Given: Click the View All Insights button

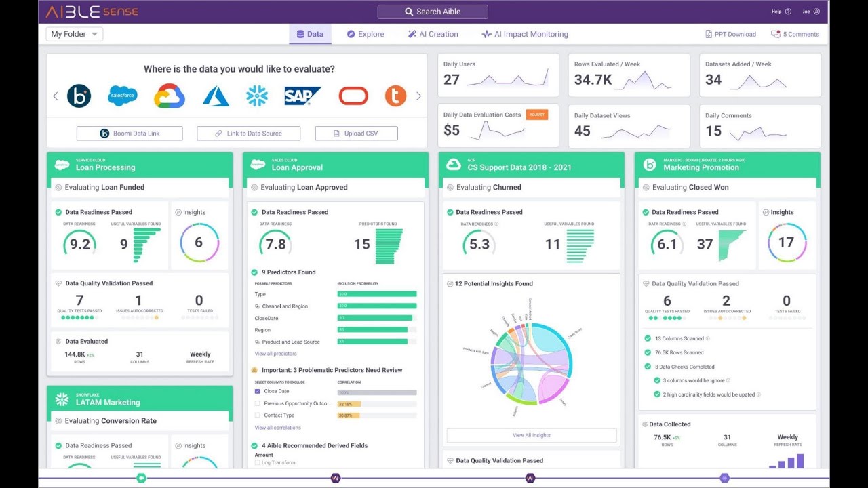Looking at the screenshot, I should (532, 435).
